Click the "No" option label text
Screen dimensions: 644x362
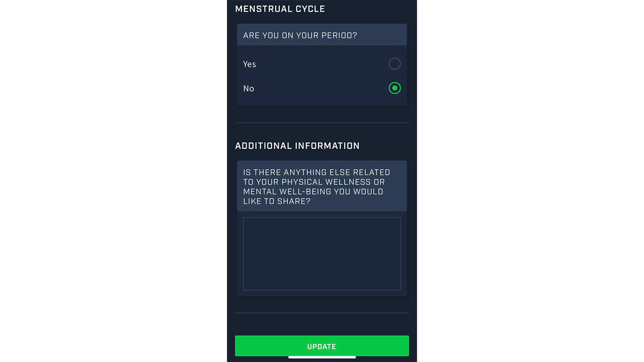[249, 88]
